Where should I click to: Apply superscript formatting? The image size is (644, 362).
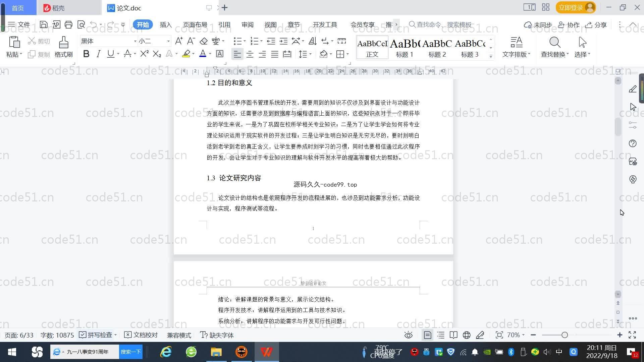point(144,54)
